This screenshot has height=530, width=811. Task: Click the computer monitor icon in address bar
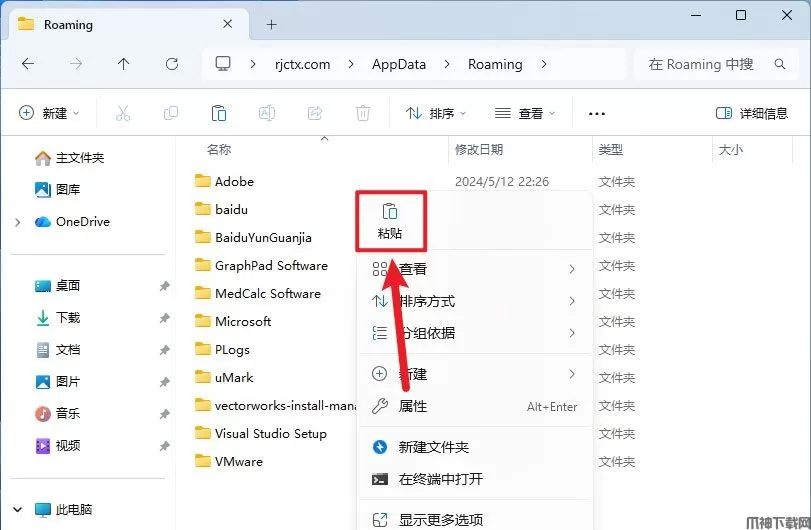coord(223,64)
